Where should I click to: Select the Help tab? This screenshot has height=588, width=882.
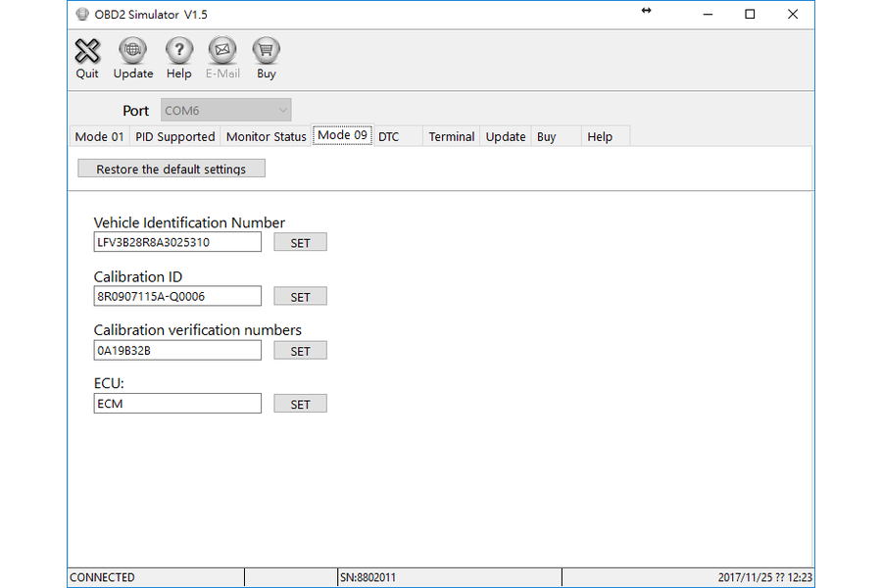(x=600, y=136)
